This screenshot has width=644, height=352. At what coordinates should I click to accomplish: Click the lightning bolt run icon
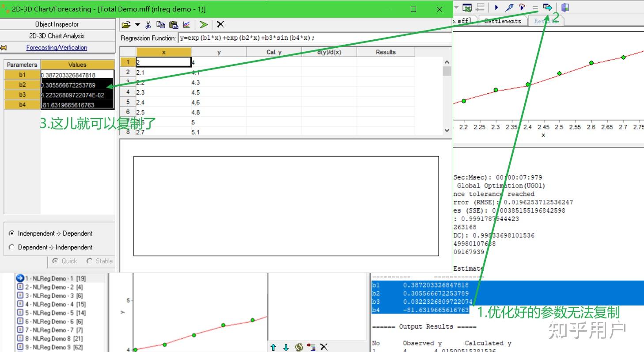coord(509,8)
